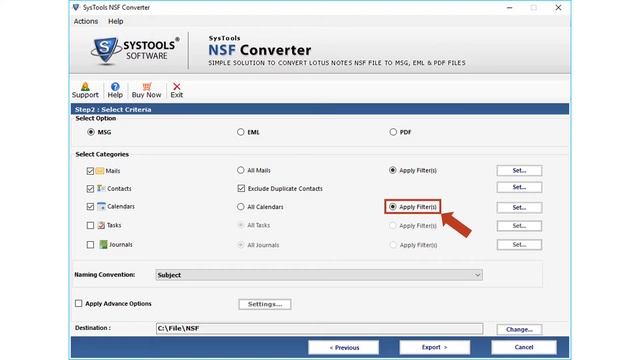640x360 pixels.
Task: Uncheck the Mails category checkbox
Action: coord(90,171)
